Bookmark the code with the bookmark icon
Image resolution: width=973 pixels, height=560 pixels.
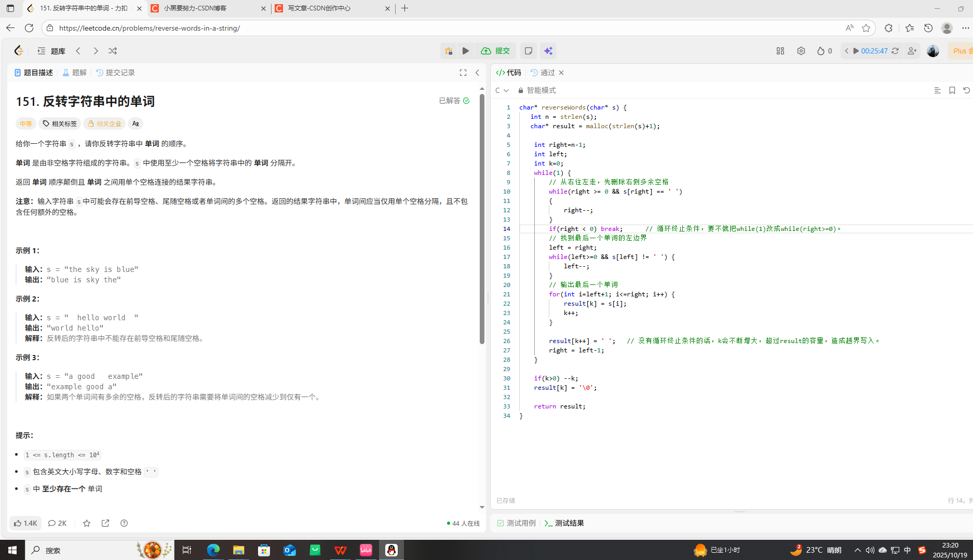pyautogui.click(x=952, y=90)
